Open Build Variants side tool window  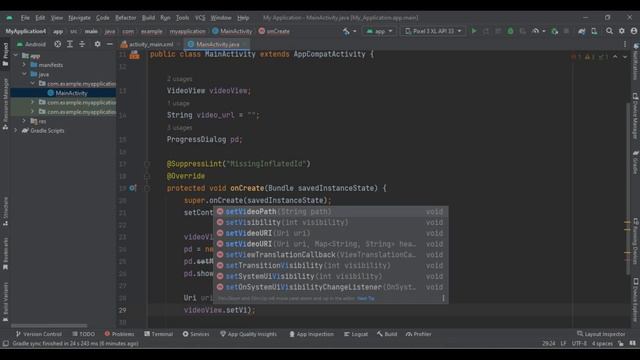point(5,301)
